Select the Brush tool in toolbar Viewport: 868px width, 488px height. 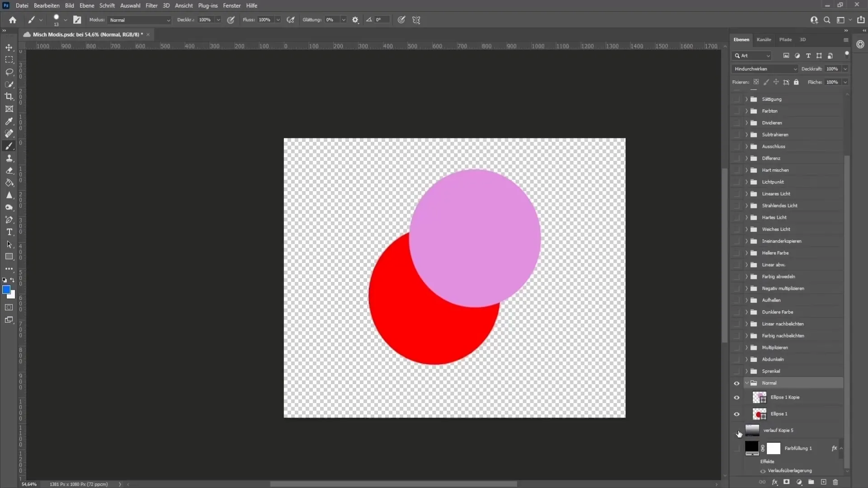click(9, 145)
